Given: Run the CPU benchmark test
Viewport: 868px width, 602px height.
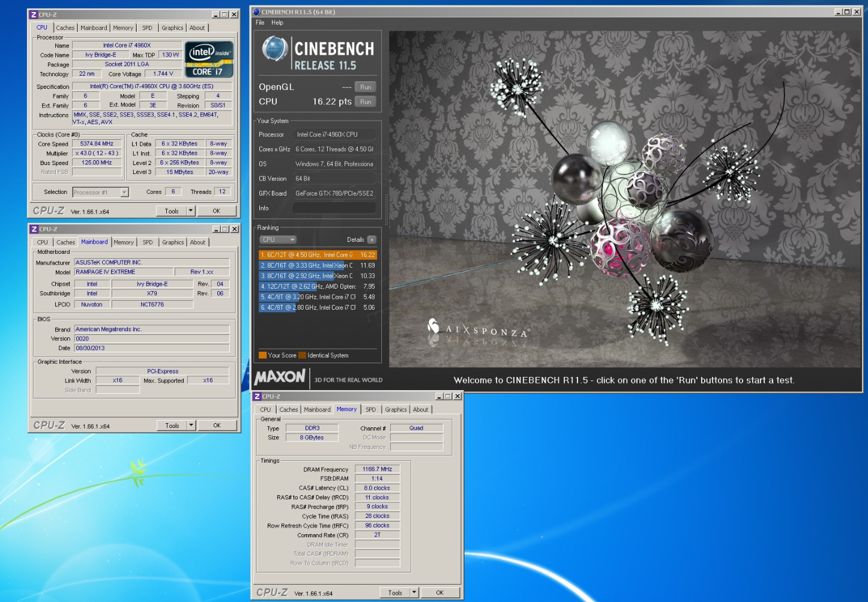Looking at the screenshot, I should pyautogui.click(x=366, y=102).
